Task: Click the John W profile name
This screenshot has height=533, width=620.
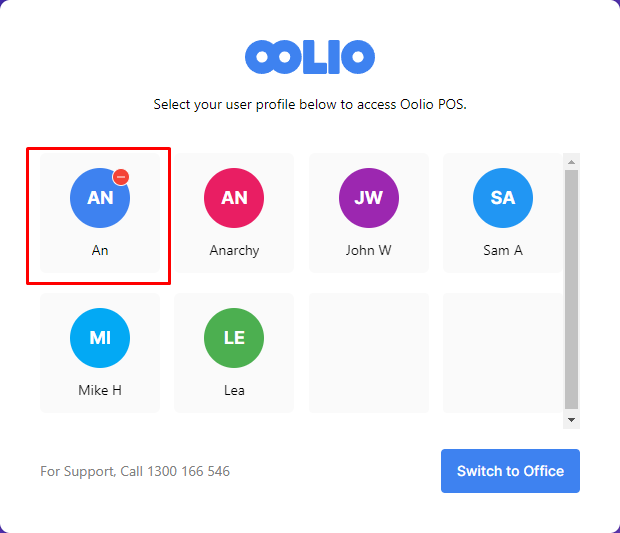Action: (x=369, y=250)
